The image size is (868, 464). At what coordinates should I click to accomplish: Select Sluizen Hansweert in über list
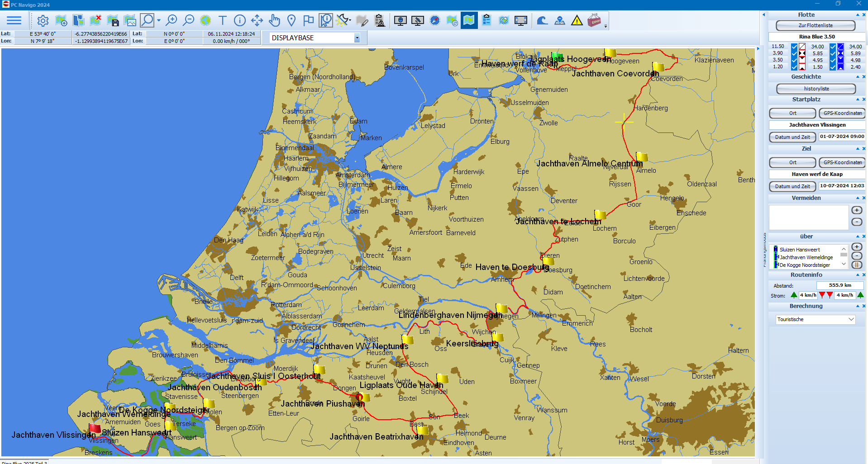click(x=800, y=250)
